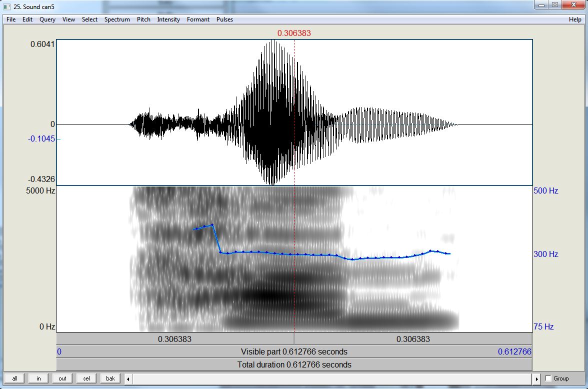This screenshot has width=588, height=389.
Task: Open the Formant menu
Action: tap(198, 19)
